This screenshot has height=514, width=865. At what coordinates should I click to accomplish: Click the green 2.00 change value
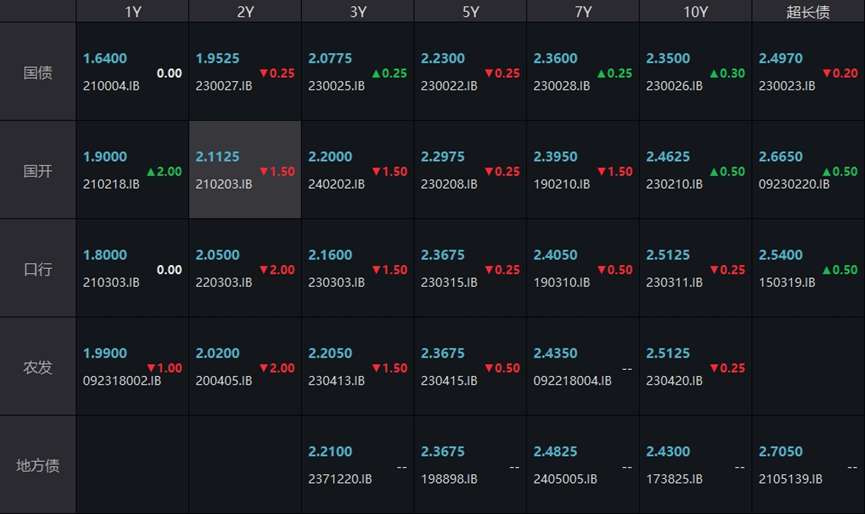pos(164,171)
